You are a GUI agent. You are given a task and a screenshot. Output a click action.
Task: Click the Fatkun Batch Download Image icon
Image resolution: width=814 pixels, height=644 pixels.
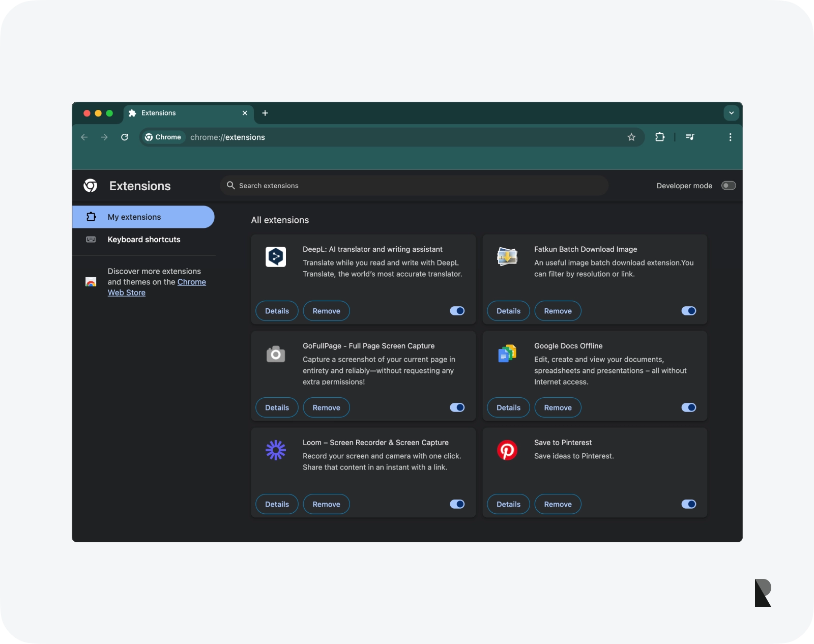507,256
